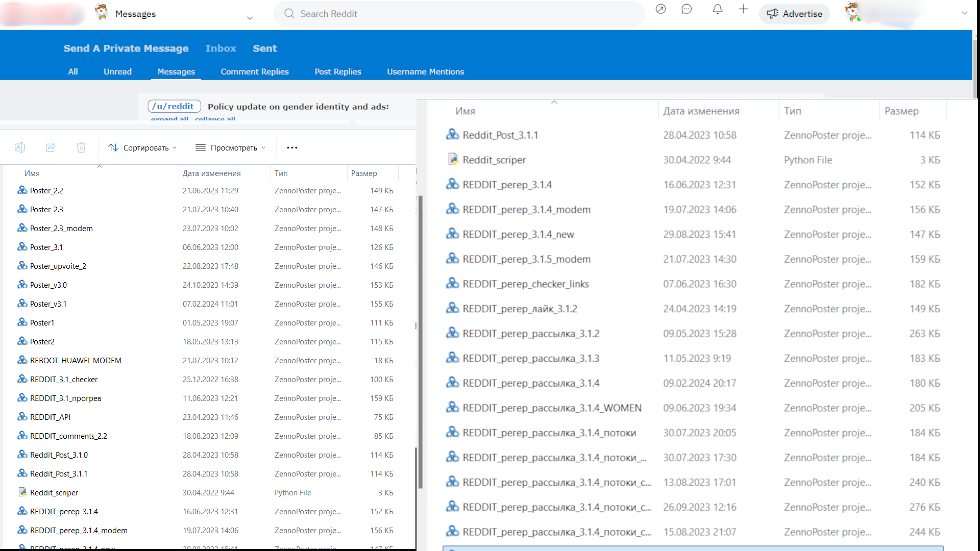Click the create post plus icon
This screenshot has height=551, width=980.
[x=743, y=10]
